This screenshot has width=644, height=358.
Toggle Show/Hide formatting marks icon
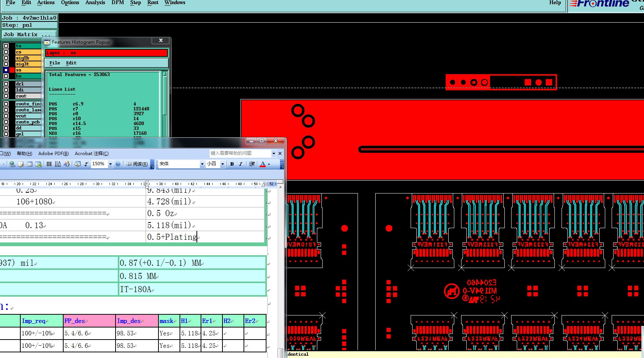[86, 164]
